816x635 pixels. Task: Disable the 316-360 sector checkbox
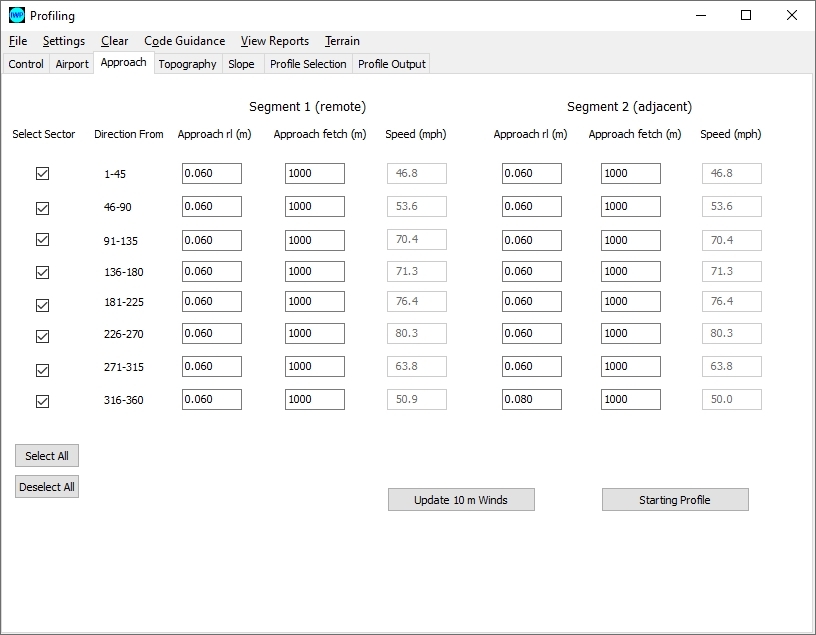coord(42,401)
